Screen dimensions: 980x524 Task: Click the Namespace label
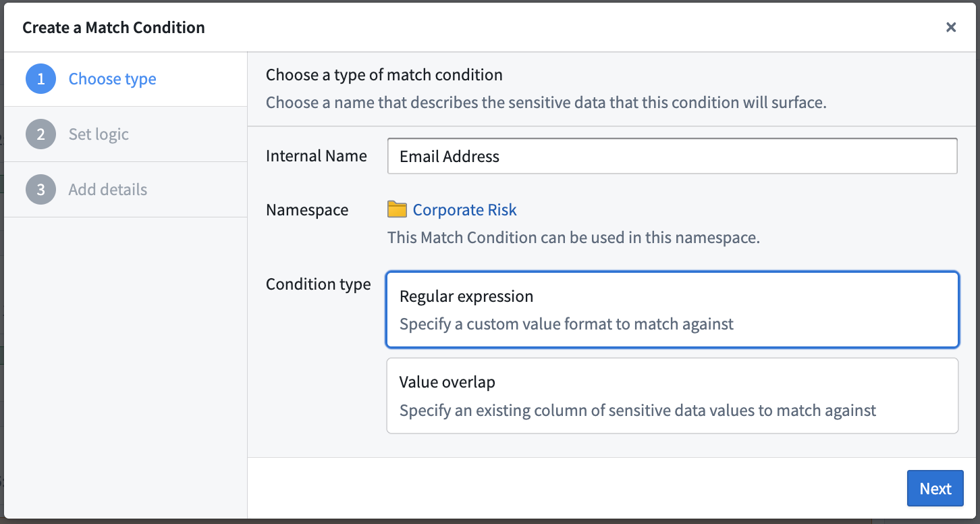(307, 210)
